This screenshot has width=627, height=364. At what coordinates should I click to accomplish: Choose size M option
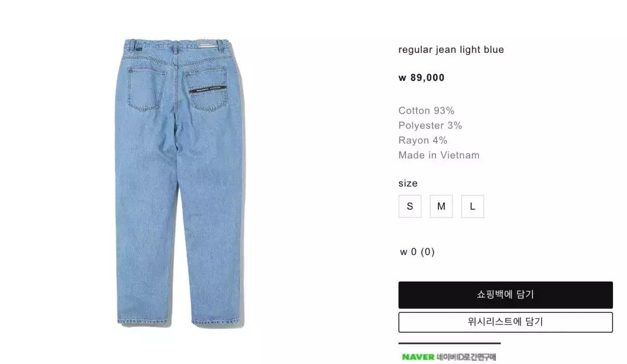coord(441,207)
